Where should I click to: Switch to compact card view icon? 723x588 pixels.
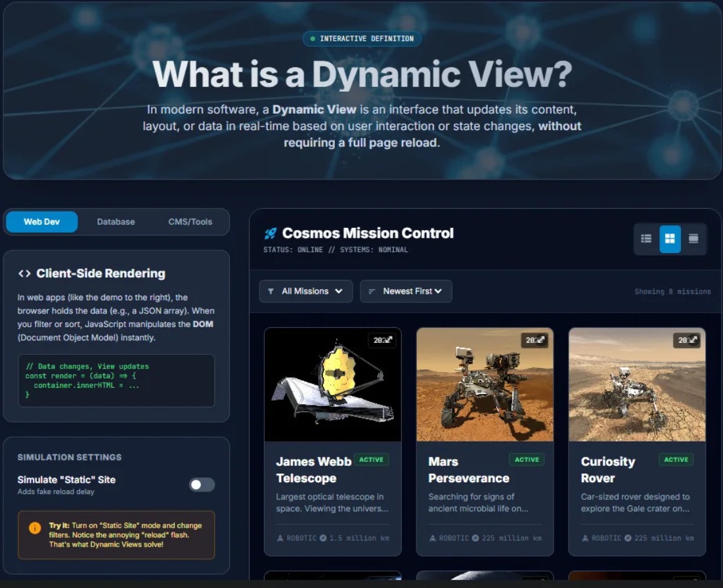[x=693, y=239]
